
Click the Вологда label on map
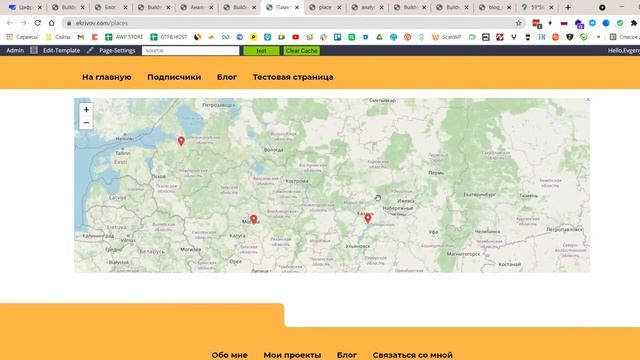pyautogui.click(x=273, y=150)
